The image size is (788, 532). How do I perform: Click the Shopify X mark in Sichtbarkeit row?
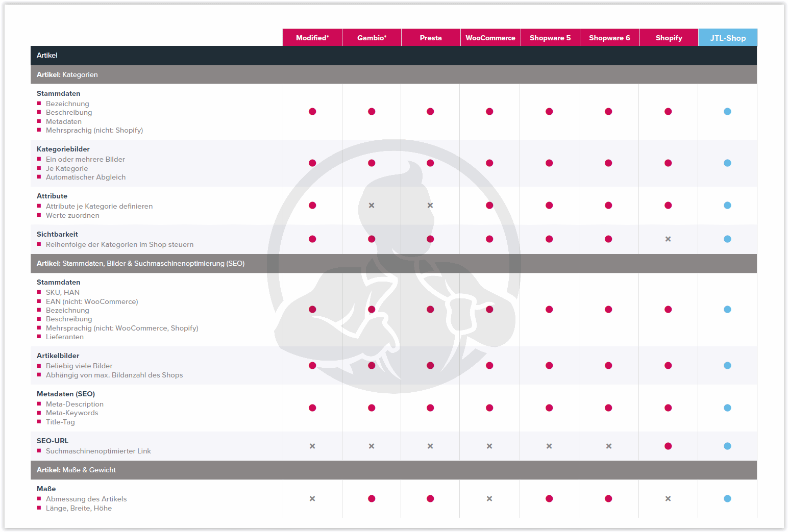(668, 239)
